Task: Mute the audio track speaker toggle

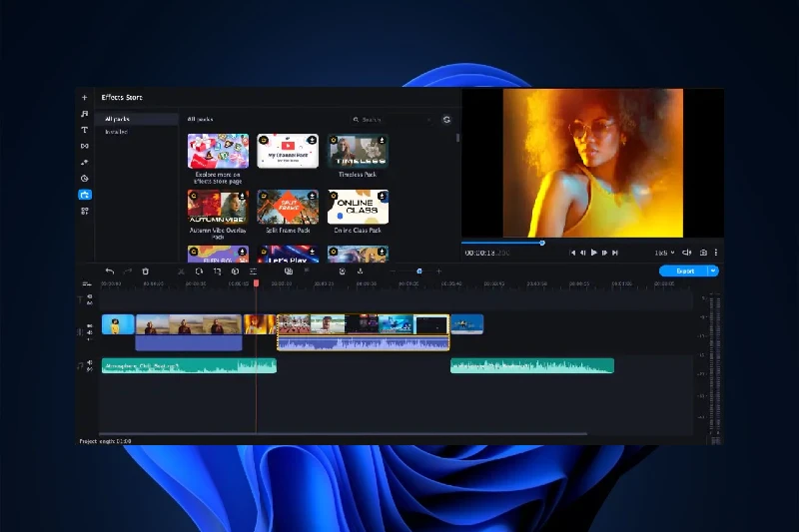Action: coord(90,362)
